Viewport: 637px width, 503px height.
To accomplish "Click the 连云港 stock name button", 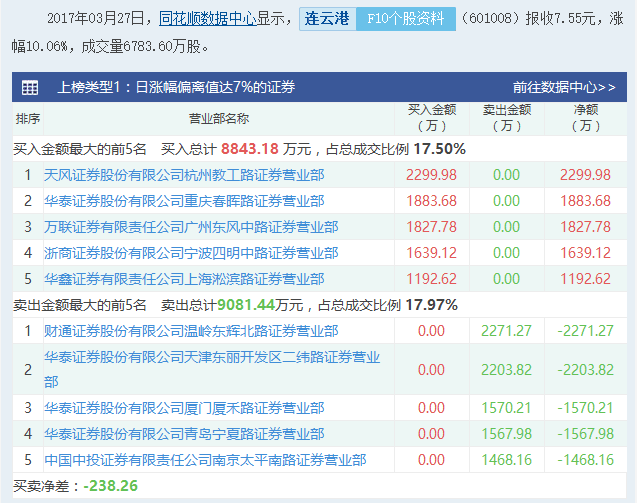I will point(327,19).
